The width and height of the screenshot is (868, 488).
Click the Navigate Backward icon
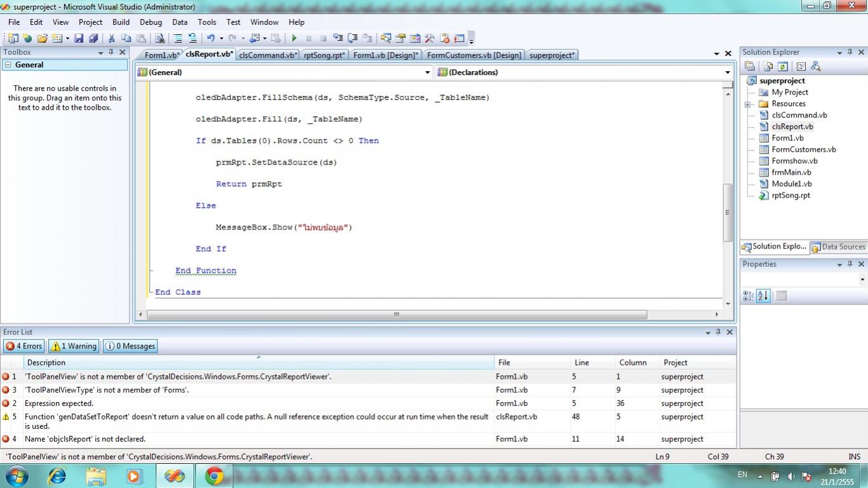[x=255, y=38]
